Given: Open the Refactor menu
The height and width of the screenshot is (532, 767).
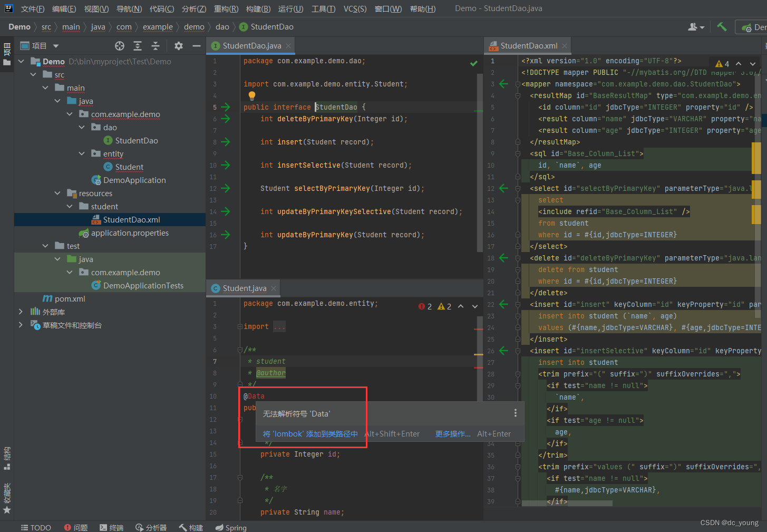Looking at the screenshot, I should pos(226,9).
